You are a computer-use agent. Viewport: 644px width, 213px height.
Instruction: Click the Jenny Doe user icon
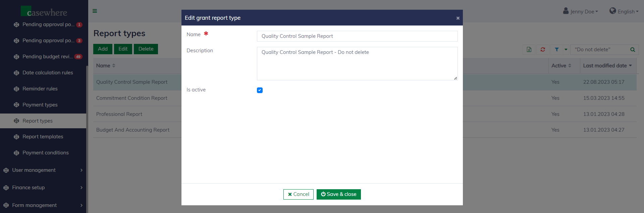coord(566,11)
